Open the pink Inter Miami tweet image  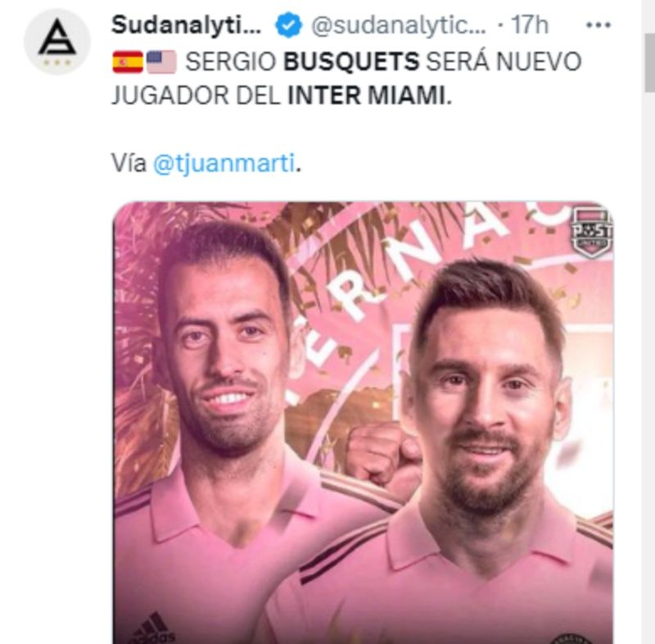pos(363,423)
